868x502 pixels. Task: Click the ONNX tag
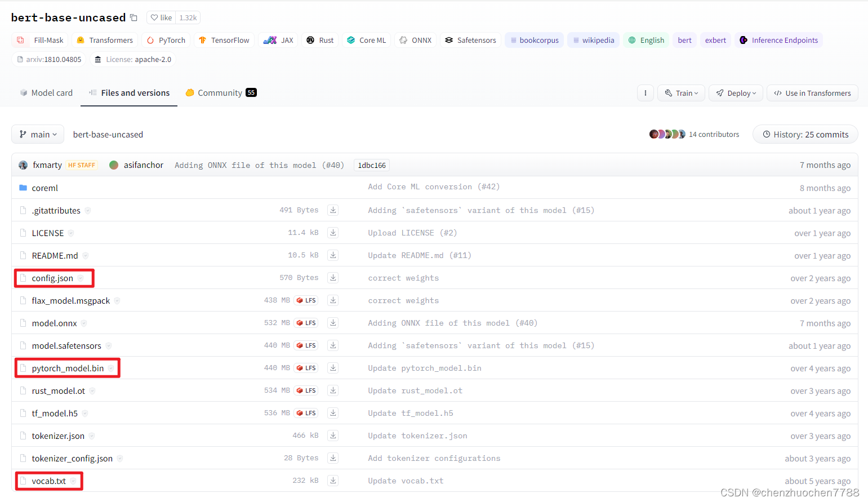point(415,40)
